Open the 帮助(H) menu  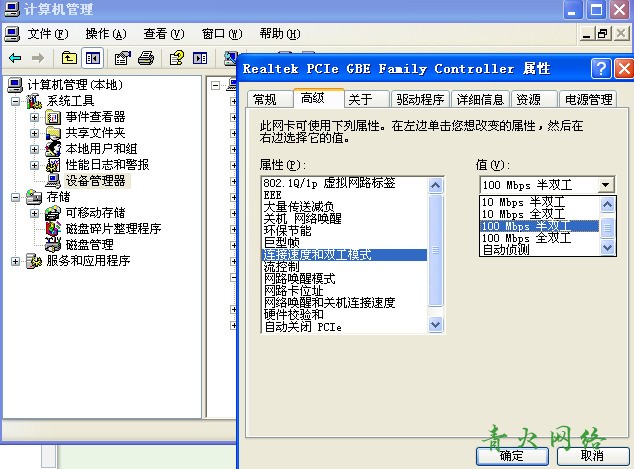[x=280, y=34]
